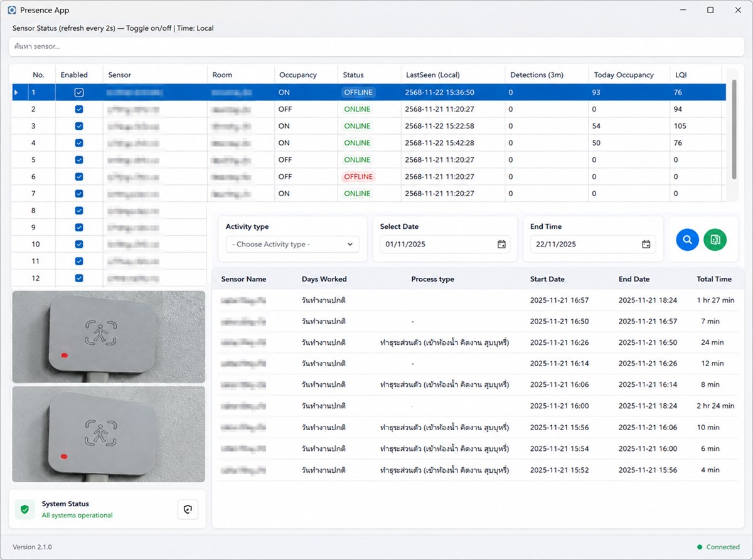Click the Total Time 2 hr 24 min

coord(715,406)
